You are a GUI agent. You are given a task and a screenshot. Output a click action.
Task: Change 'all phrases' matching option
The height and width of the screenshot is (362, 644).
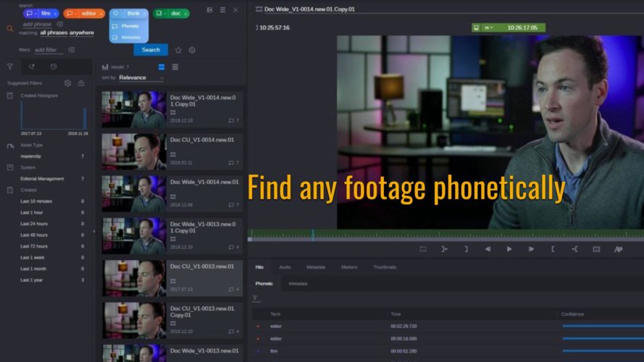54,33
